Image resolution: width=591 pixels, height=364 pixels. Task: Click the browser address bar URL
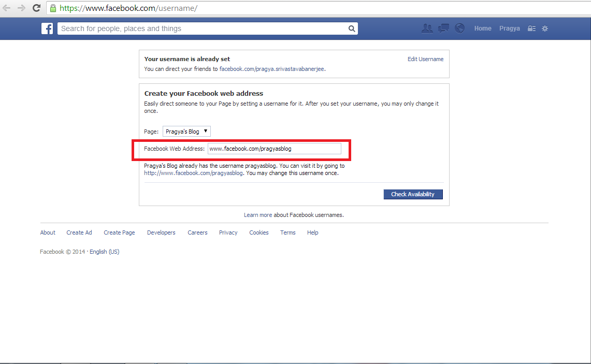[128, 8]
